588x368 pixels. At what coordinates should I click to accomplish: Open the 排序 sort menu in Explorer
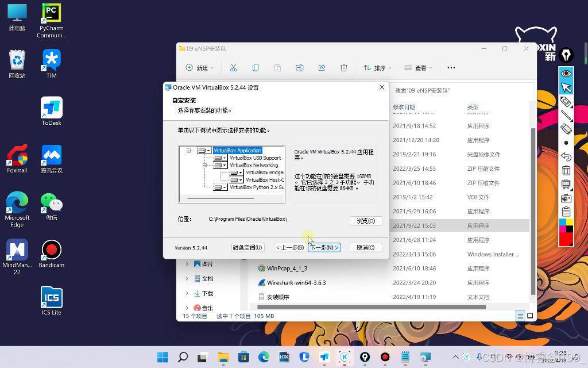pos(377,68)
